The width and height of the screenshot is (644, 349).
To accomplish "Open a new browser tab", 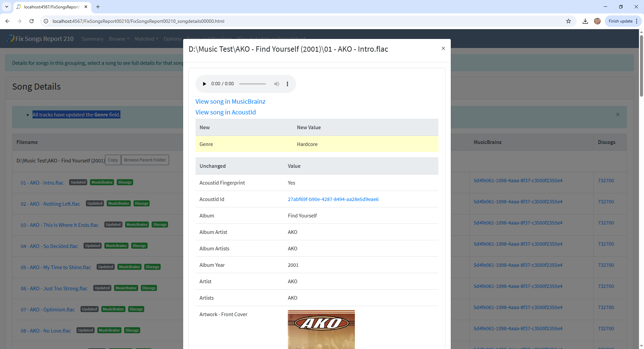I will (x=98, y=7).
